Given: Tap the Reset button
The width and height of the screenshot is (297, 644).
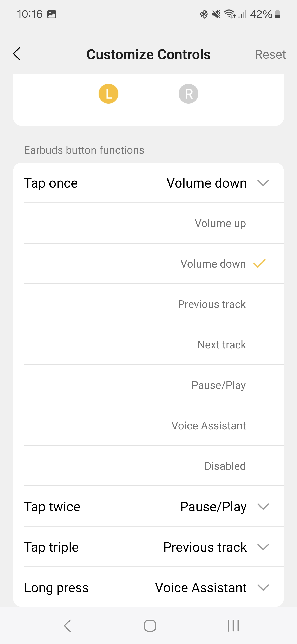Looking at the screenshot, I should [x=270, y=54].
